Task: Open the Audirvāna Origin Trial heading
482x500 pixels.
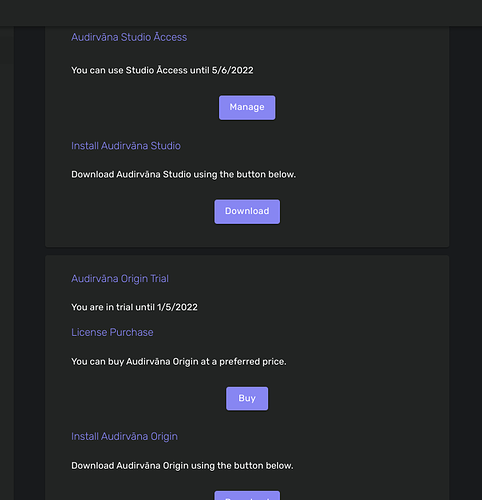Action: coord(120,279)
